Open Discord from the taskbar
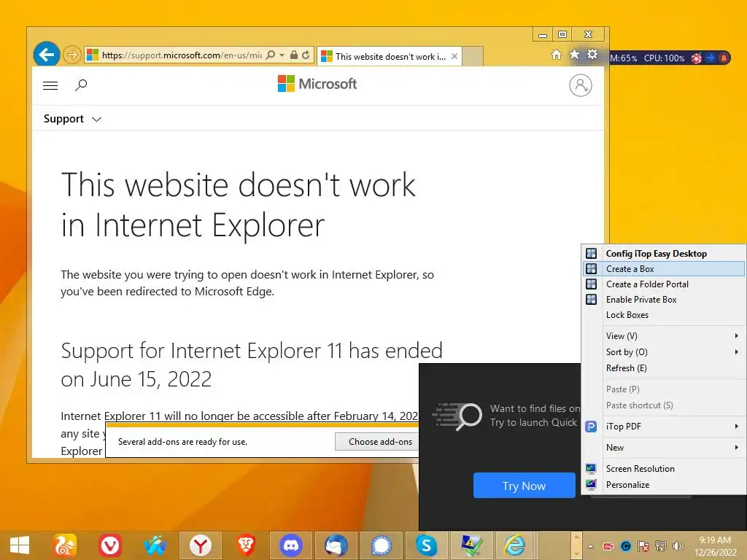 [x=291, y=545]
